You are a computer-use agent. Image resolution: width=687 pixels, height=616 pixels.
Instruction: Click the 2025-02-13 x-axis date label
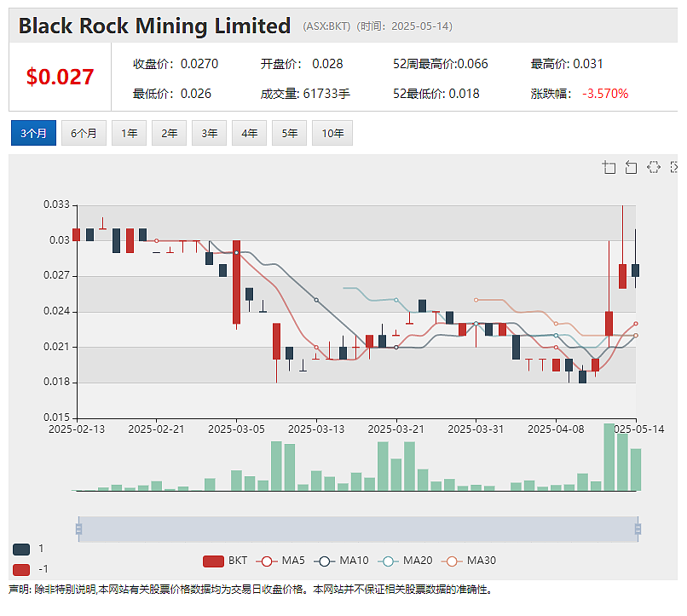[x=77, y=429]
